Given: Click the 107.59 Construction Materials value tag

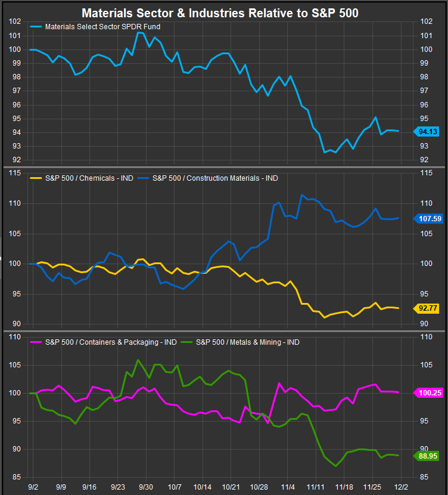Looking at the screenshot, I should [x=428, y=219].
